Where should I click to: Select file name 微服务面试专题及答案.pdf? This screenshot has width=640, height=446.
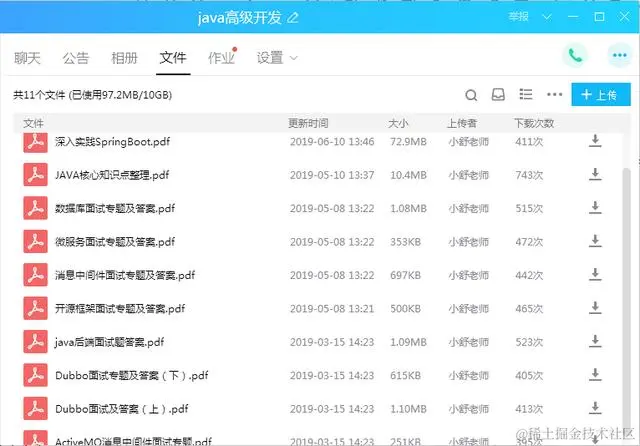(x=115, y=242)
